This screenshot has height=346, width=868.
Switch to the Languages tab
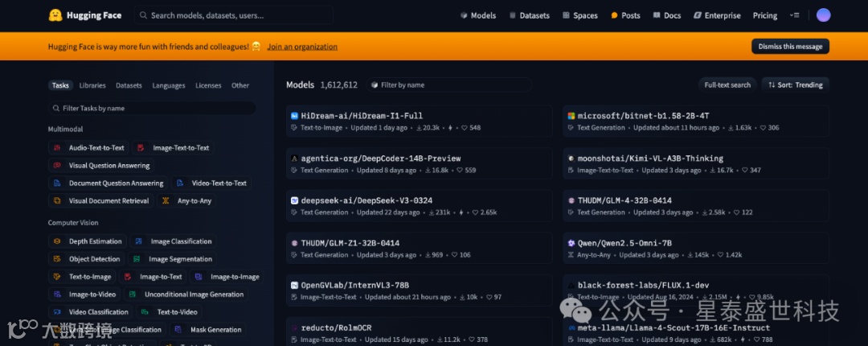point(169,85)
